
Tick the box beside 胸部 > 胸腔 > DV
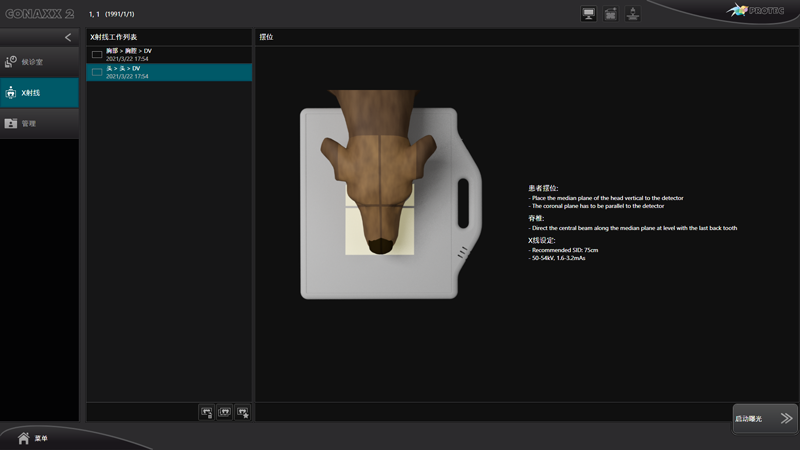[x=97, y=55]
